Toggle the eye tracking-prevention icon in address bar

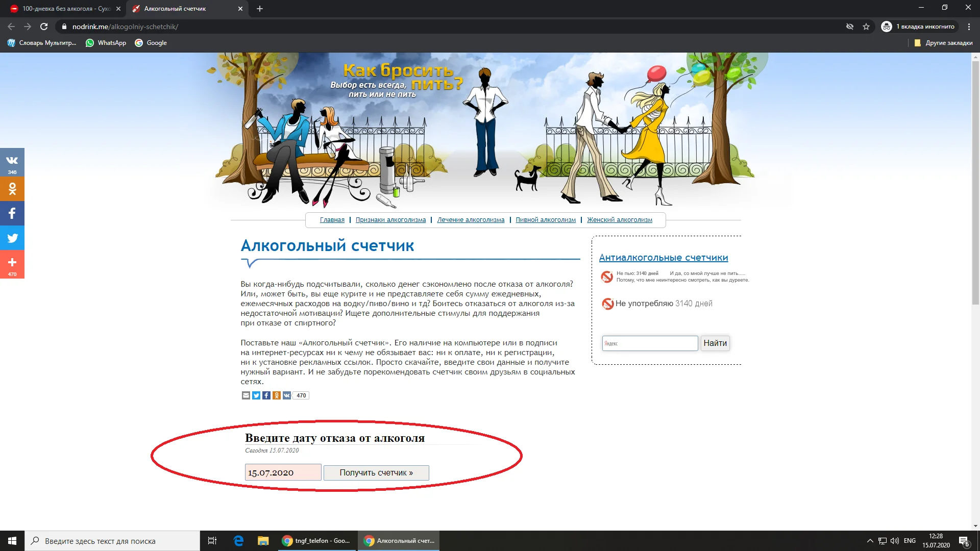[x=849, y=26]
